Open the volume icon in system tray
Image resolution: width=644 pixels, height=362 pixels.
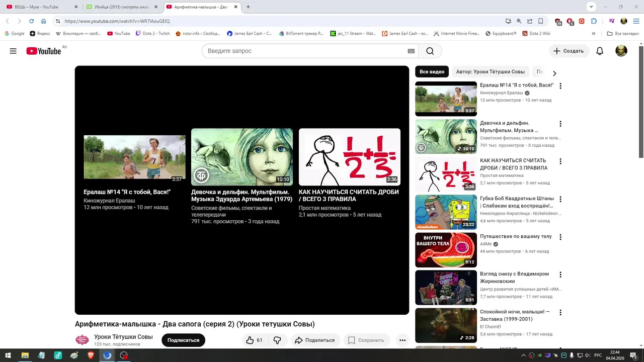coord(588,355)
